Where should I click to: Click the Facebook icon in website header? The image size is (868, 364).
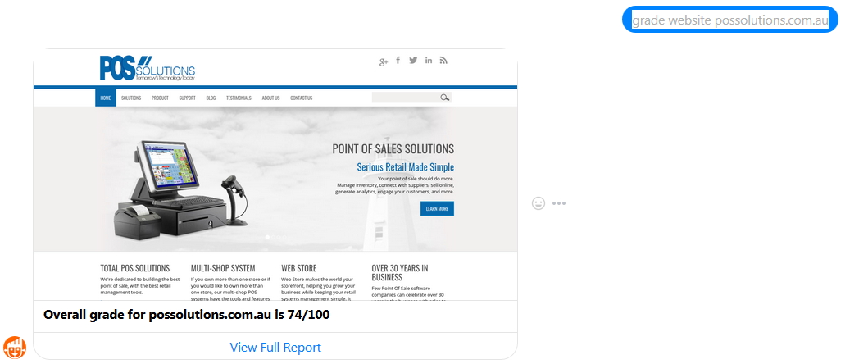coord(398,61)
